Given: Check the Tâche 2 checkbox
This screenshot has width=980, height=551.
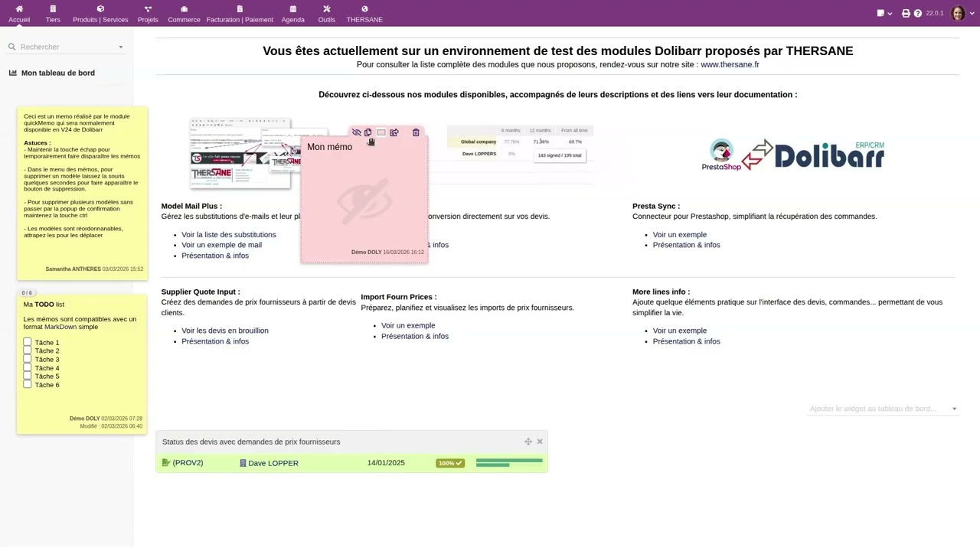Looking at the screenshot, I should (x=28, y=350).
